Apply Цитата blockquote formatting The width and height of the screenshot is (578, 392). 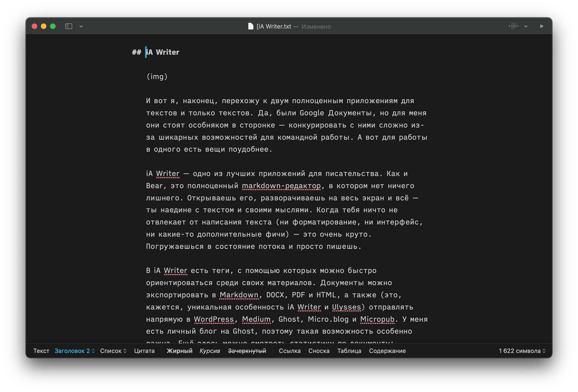coord(144,351)
